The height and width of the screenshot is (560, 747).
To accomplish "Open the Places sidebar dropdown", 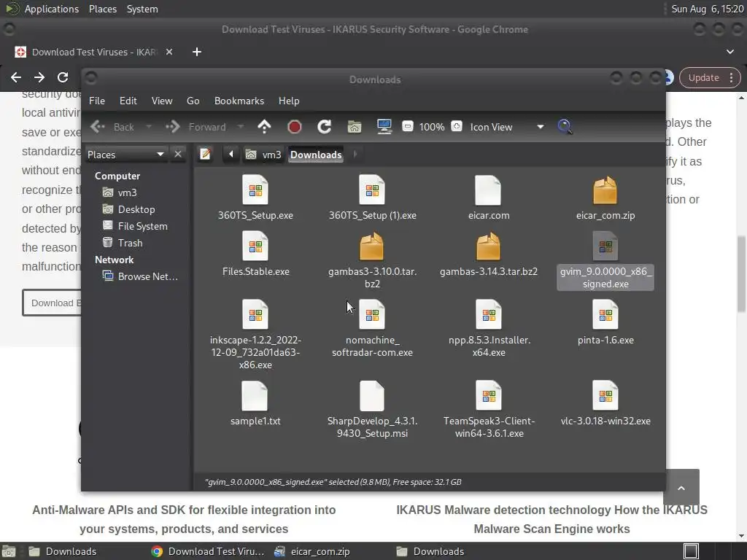I will [126, 155].
